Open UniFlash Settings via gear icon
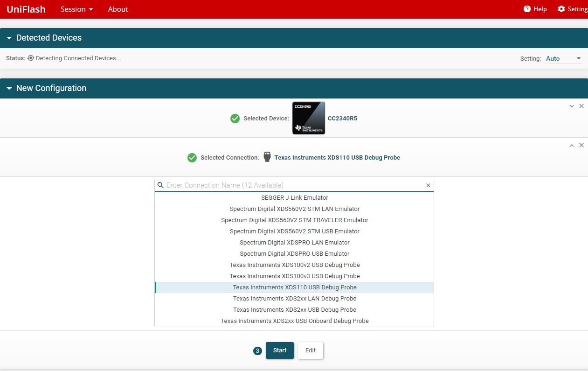588x371 pixels. 560,9
